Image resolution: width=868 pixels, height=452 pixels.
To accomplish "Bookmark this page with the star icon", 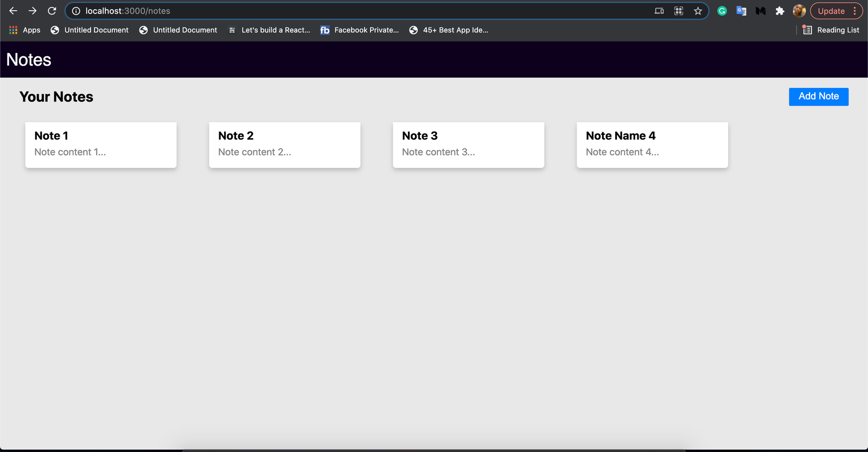I will 698,11.
